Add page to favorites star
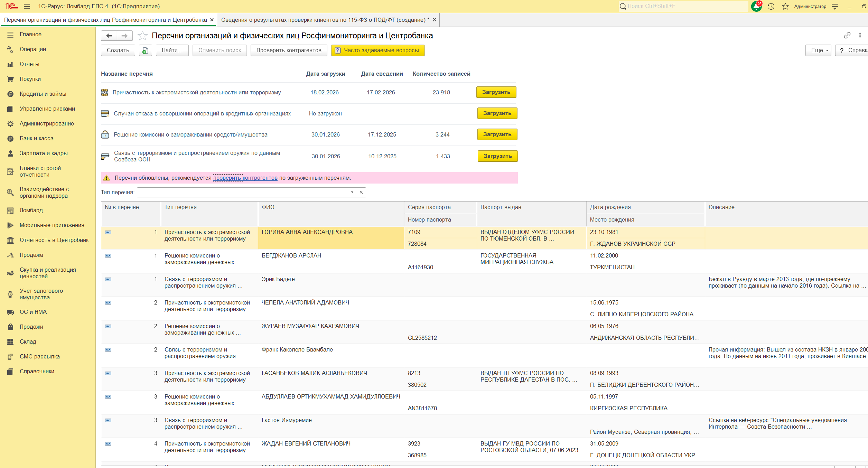The width and height of the screenshot is (868, 468). pos(142,36)
